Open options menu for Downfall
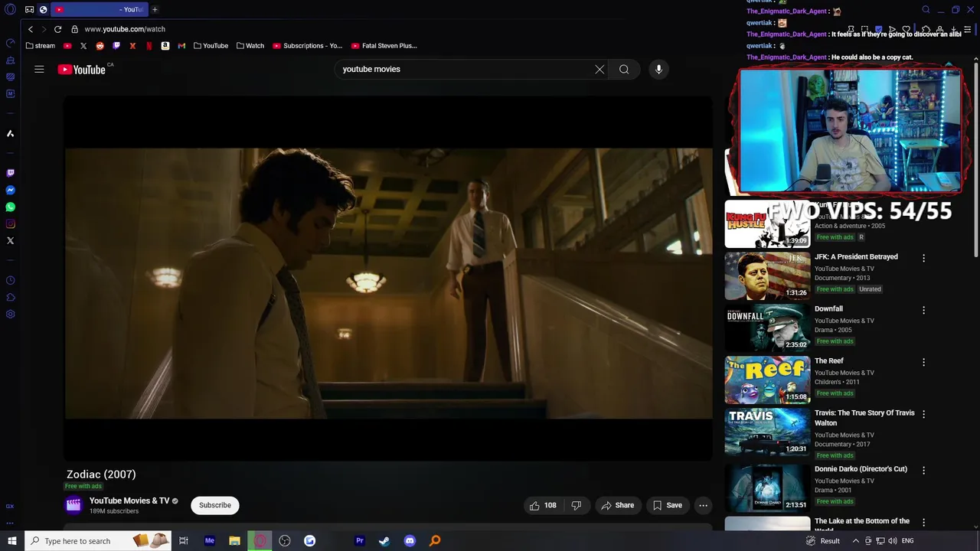The image size is (980, 551). pos(923,311)
